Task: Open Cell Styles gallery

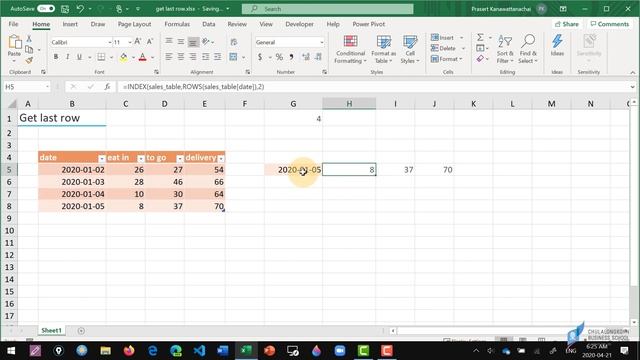Action: (x=410, y=49)
